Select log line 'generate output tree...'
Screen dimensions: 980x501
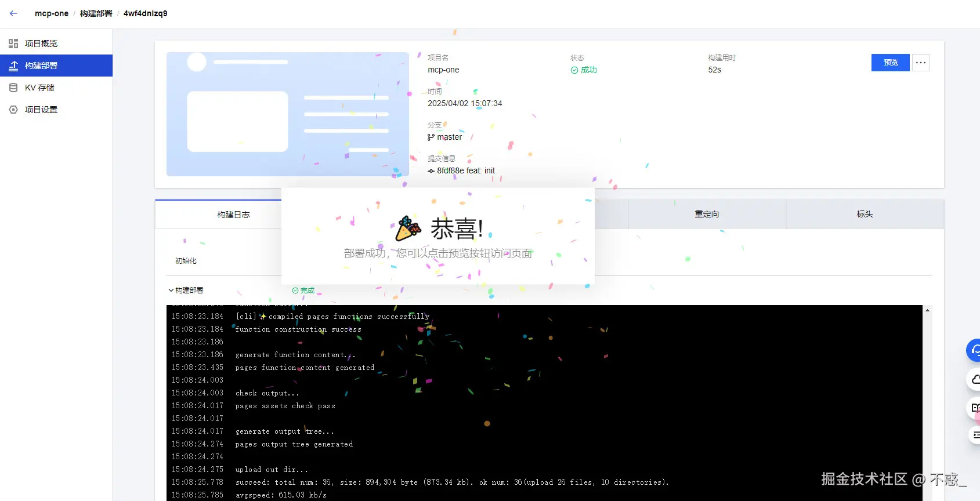click(284, 431)
